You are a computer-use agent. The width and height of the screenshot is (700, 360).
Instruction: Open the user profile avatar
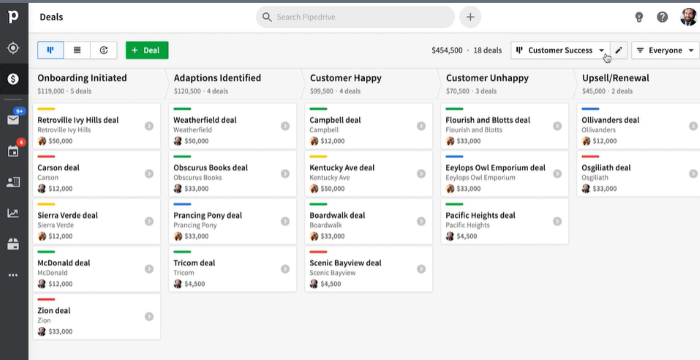pos(689,17)
